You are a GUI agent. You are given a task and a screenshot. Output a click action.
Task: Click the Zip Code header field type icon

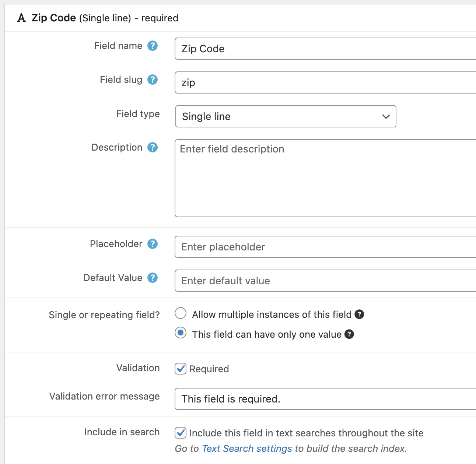coord(22,18)
